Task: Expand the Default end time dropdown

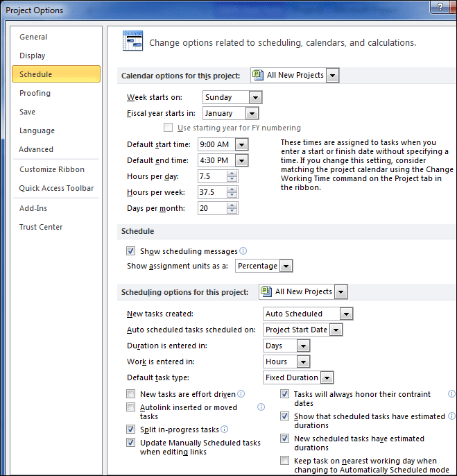Action: 241,160
